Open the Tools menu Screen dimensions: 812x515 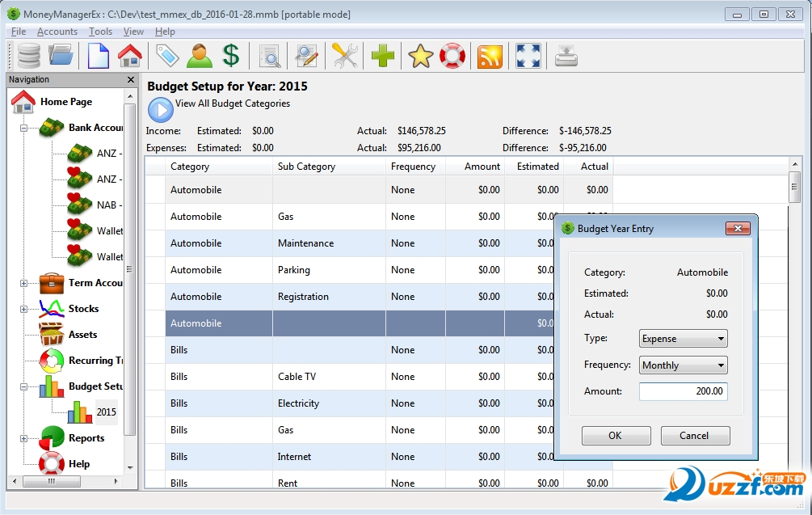(x=100, y=32)
